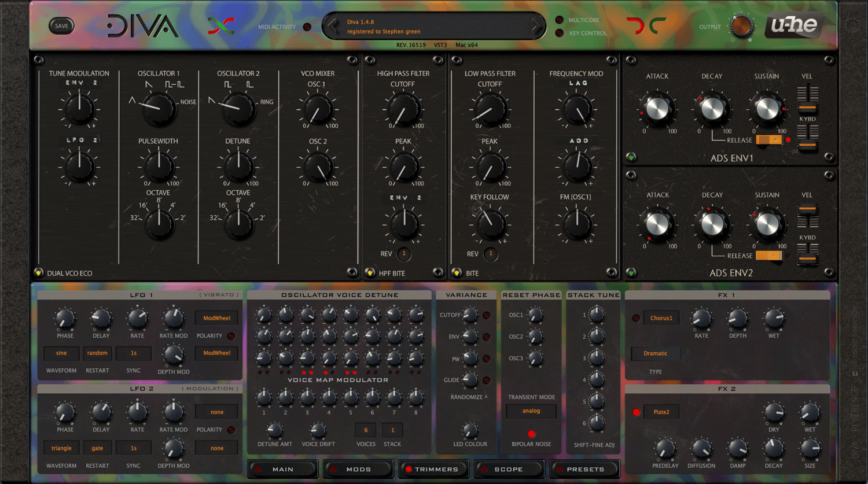Adjust ENV1 VEL slider
Image resolution: width=868 pixels, height=484 pixels.
(x=807, y=107)
